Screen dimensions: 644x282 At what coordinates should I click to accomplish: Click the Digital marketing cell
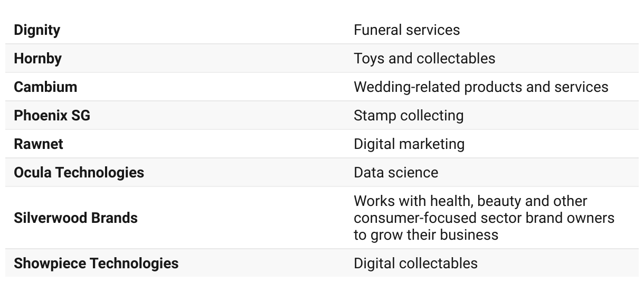pos(409,144)
